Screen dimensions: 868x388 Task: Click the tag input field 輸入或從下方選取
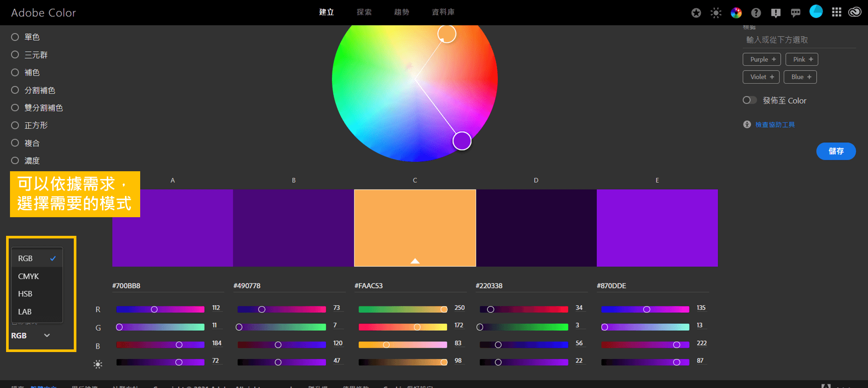[x=799, y=40]
